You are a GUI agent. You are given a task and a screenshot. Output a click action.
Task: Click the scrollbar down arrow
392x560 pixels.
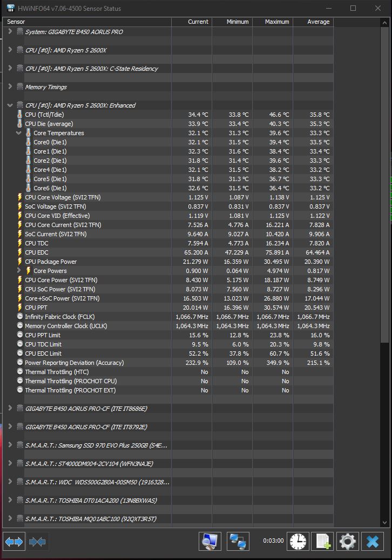pos(384,522)
